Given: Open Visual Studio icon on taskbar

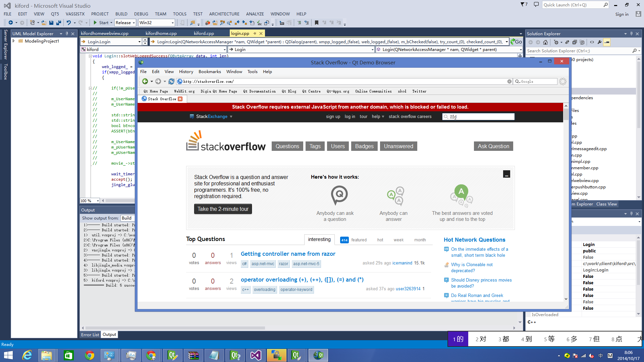Looking at the screenshot, I should (x=256, y=355).
